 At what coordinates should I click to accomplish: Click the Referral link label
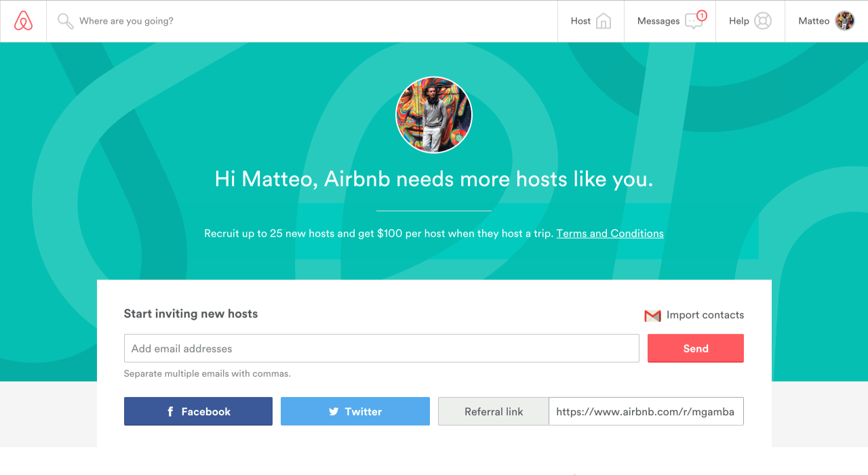[x=494, y=411]
